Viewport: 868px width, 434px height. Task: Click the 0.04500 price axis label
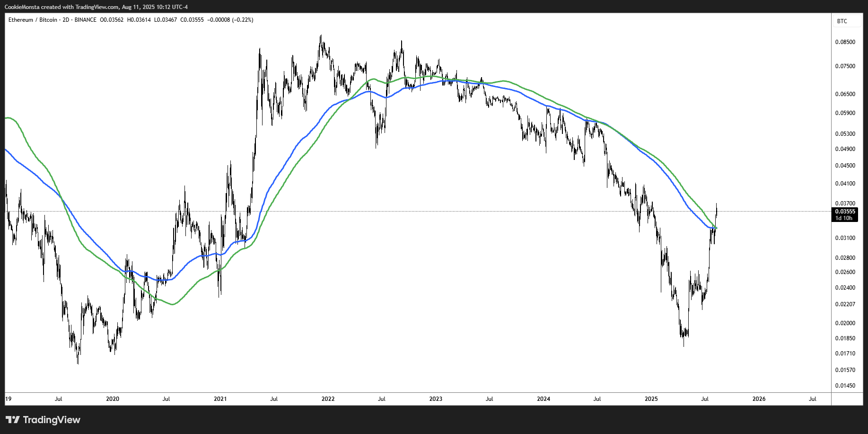pos(845,166)
